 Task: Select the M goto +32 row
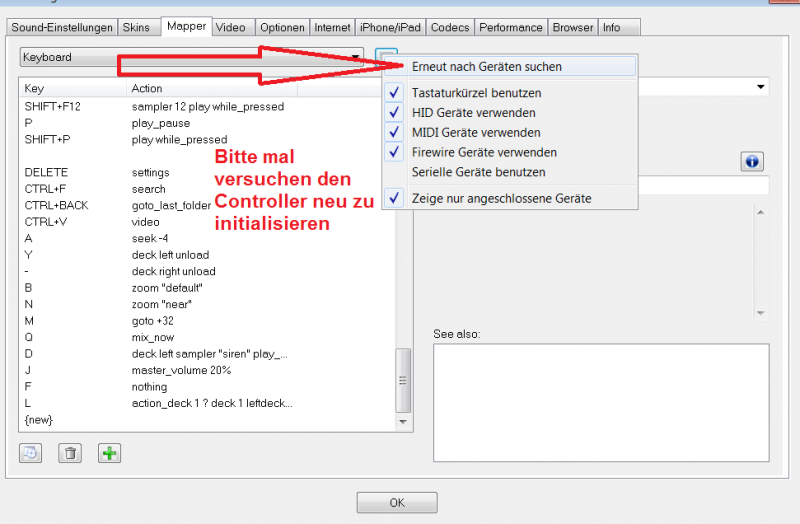click(x=207, y=321)
